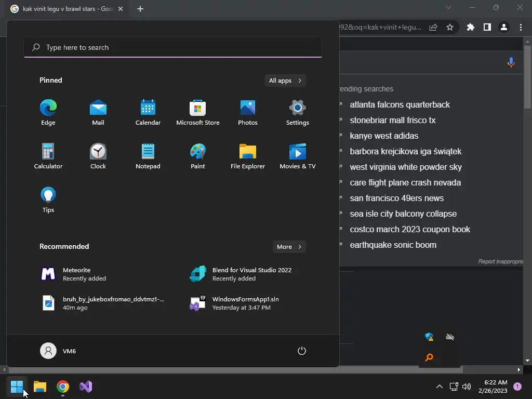
Task: Open Windows Security tray icon with warning
Action: point(429,337)
